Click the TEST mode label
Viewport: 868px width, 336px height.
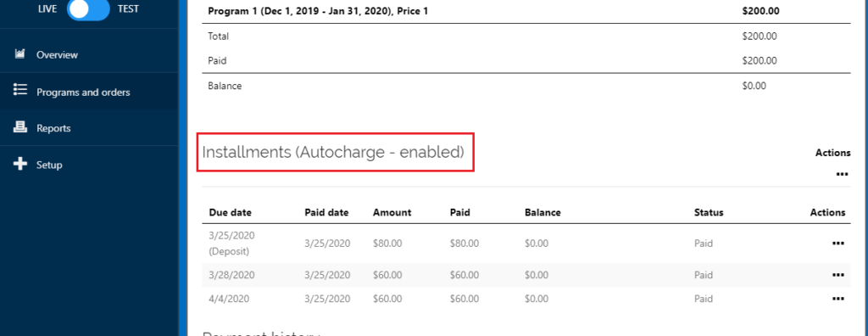click(x=128, y=8)
